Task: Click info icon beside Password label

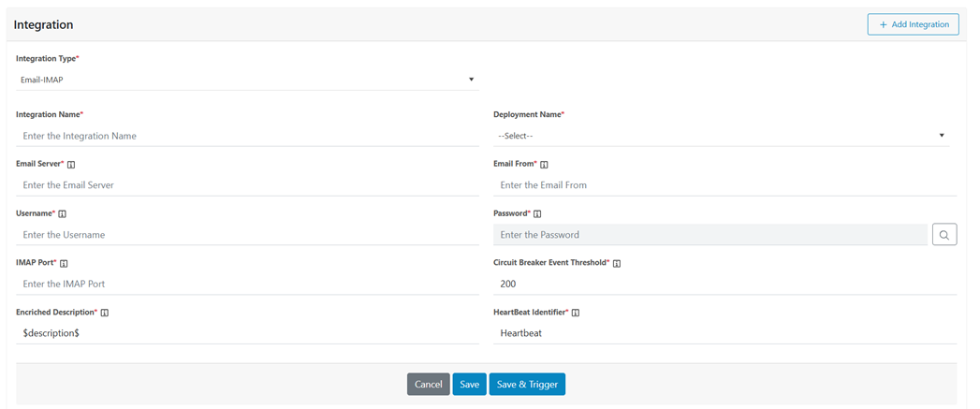Action: [x=537, y=214]
